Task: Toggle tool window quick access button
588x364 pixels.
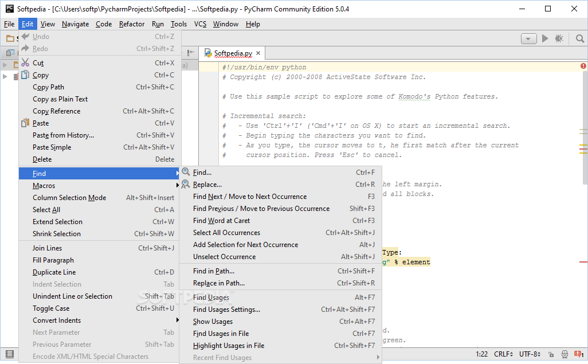Action: (10, 354)
